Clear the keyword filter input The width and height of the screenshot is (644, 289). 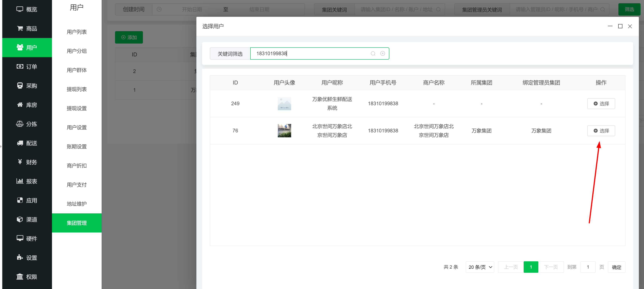coord(382,53)
